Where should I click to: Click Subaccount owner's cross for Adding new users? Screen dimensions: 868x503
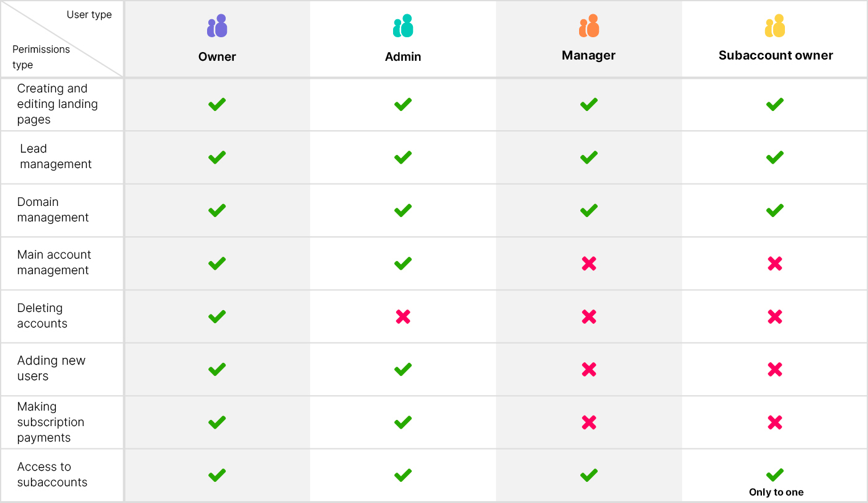pos(774,370)
